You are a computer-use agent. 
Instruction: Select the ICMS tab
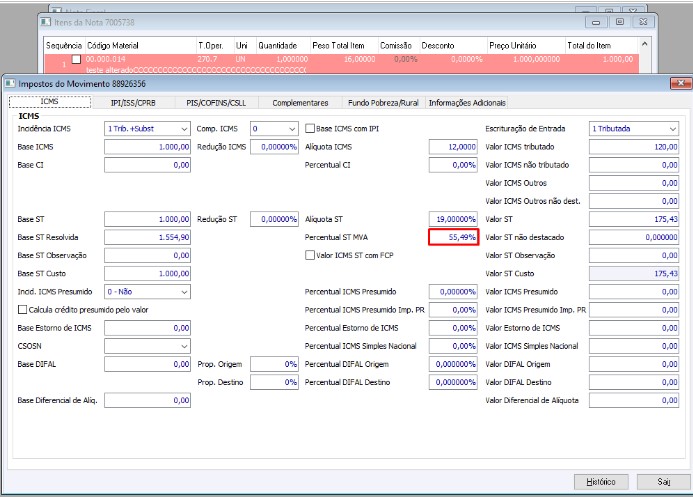click(50, 102)
